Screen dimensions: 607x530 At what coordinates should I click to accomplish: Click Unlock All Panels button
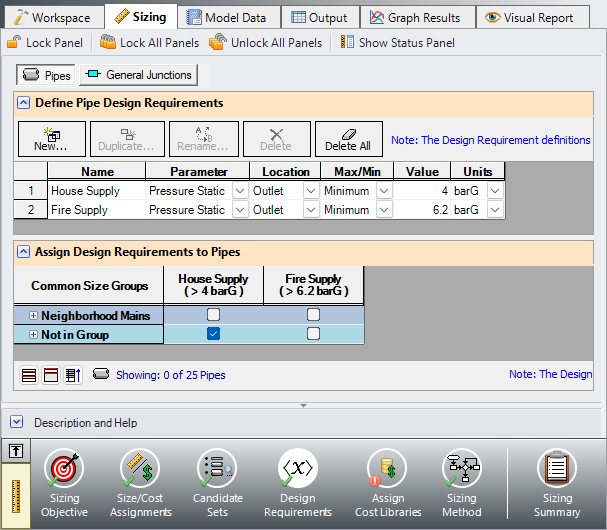tap(266, 43)
